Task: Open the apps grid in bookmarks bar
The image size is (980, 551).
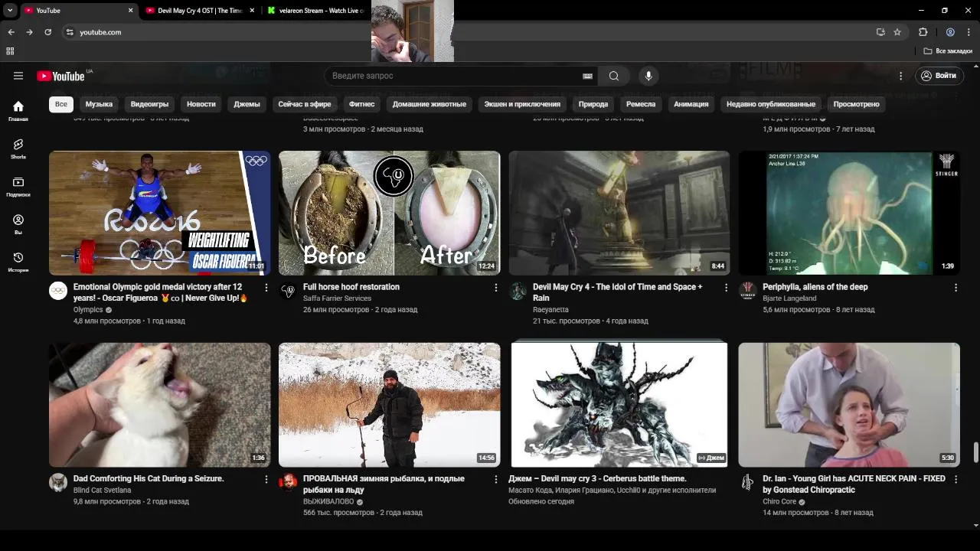Action: 10,51
